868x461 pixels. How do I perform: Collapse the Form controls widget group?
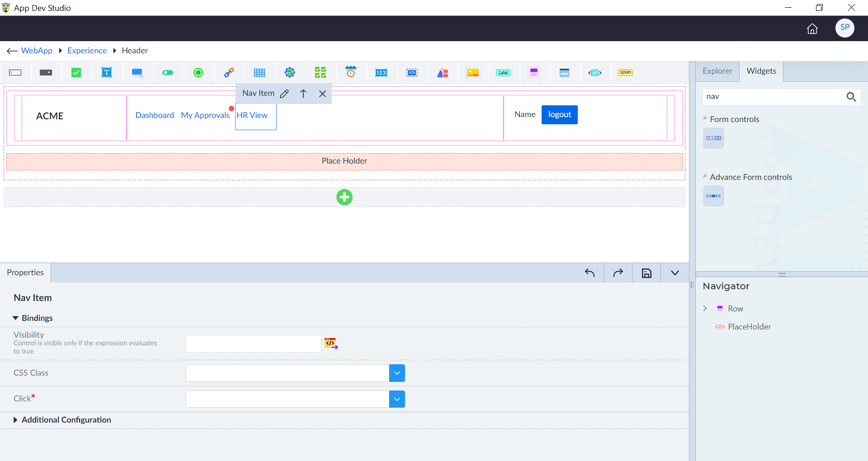pos(705,118)
